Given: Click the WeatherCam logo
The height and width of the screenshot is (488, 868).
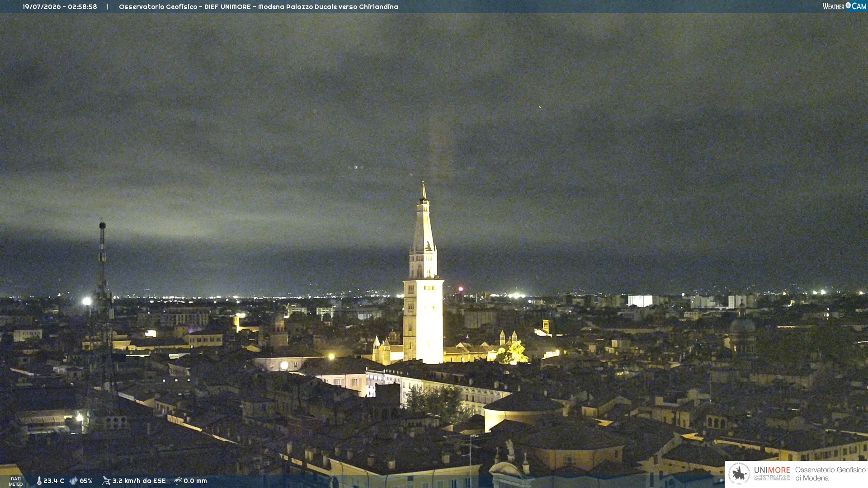Looking at the screenshot, I should pos(844,6).
